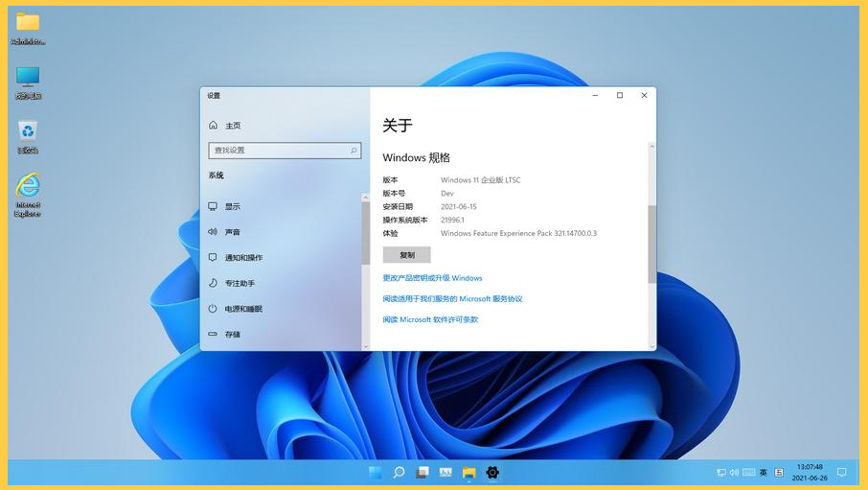Minimize the Settings window
This screenshot has width=868, height=490.
(596, 95)
